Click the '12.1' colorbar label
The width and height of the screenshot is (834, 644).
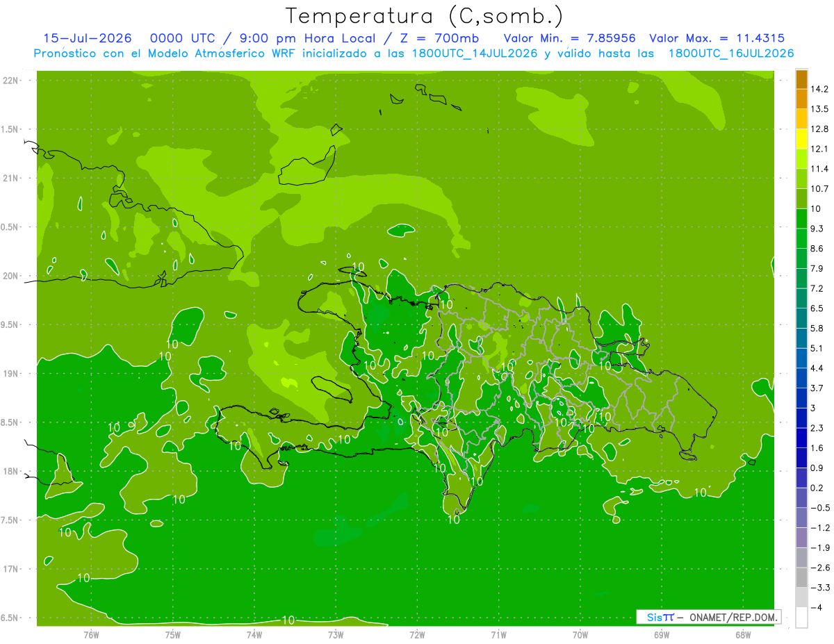coord(819,149)
